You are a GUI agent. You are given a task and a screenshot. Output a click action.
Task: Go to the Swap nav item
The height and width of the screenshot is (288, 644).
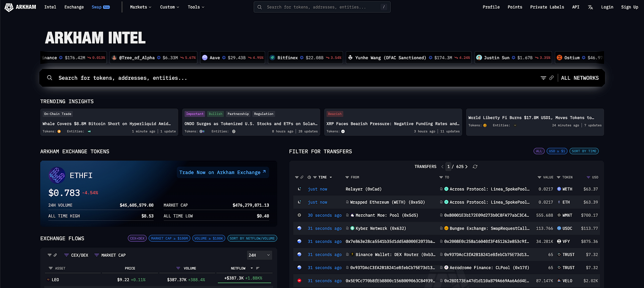[100, 7]
